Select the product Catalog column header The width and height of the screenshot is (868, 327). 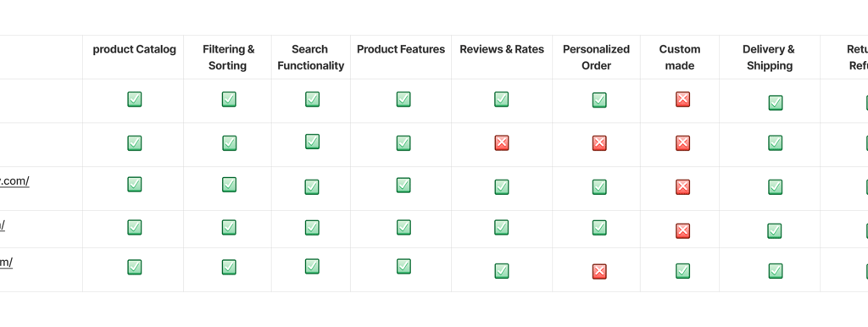pos(135,49)
